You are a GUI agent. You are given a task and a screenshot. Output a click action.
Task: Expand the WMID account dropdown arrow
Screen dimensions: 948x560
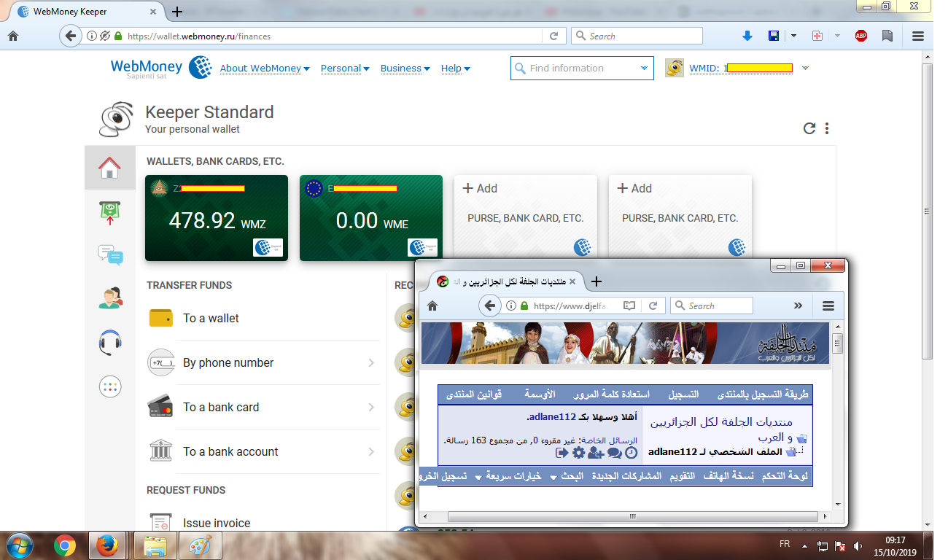tap(805, 68)
